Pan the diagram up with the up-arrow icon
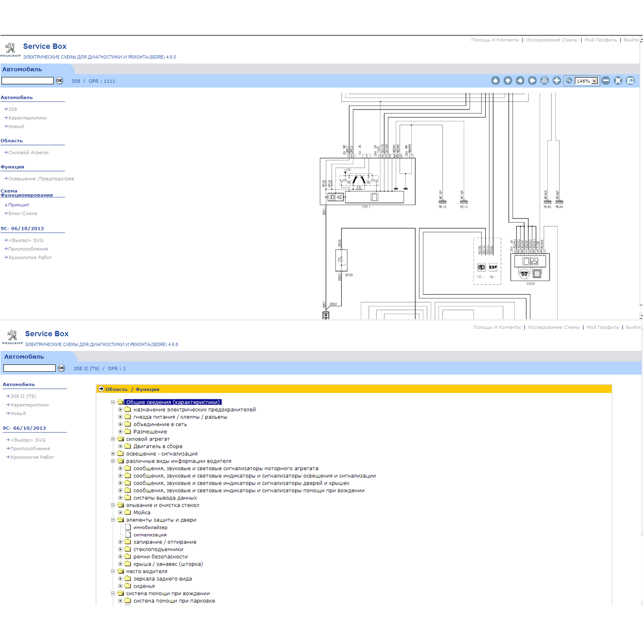This screenshot has height=644, width=644. point(495,80)
